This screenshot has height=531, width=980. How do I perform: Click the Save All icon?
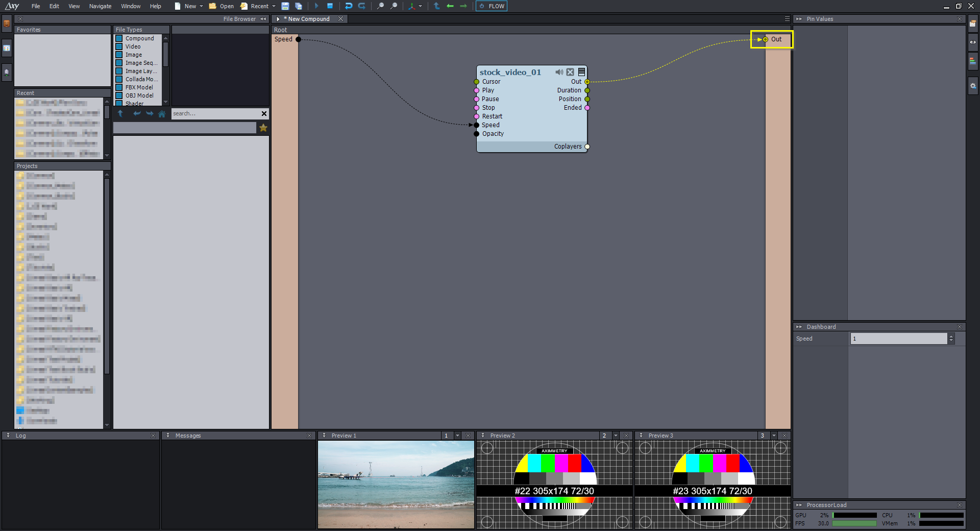tap(299, 6)
